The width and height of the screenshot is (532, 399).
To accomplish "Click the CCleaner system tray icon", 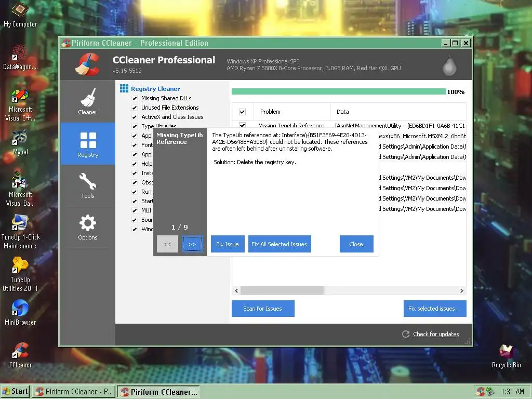I will click(480, 392).
